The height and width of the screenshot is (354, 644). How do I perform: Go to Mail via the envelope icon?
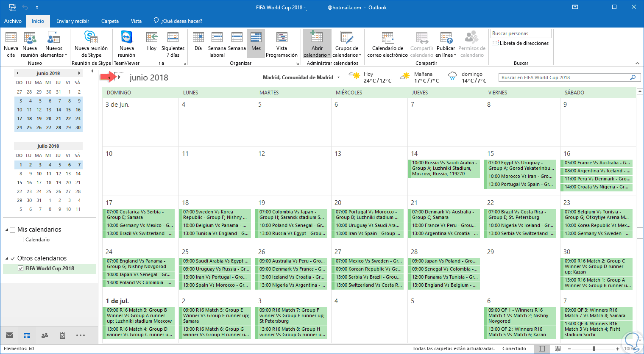(x=9, y=335)
